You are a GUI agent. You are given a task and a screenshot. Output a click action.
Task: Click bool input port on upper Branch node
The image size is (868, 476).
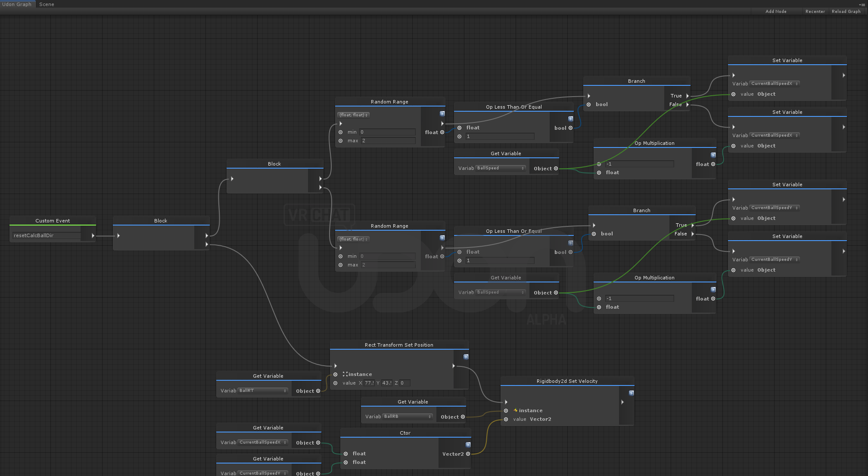point(588,104)
